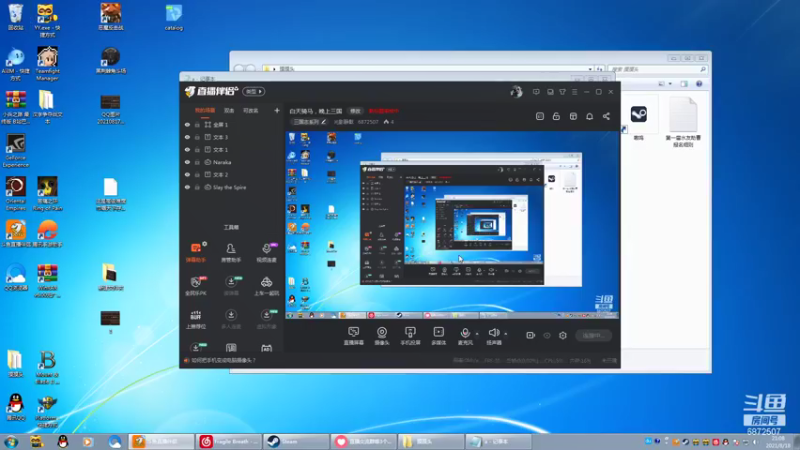Viewport: 800px width, 450px height.
Task: Click the red status text beside 修改
Action: click(384, 111)
